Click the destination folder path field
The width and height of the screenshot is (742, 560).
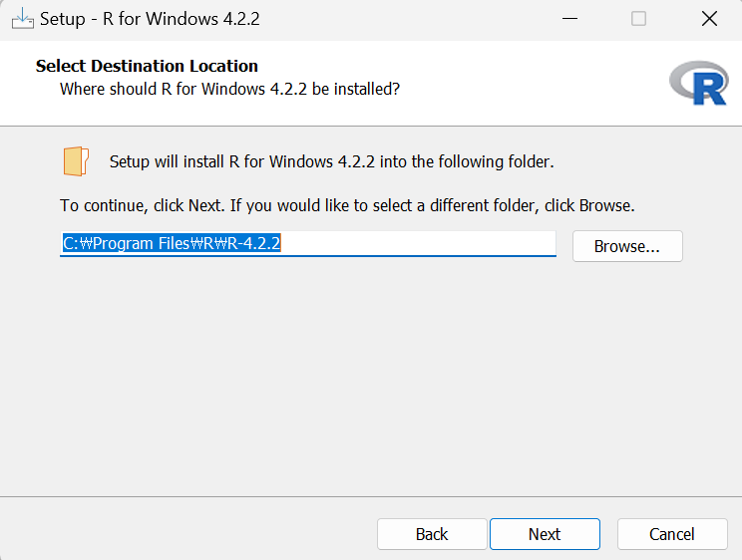click(x=308, y=243)
